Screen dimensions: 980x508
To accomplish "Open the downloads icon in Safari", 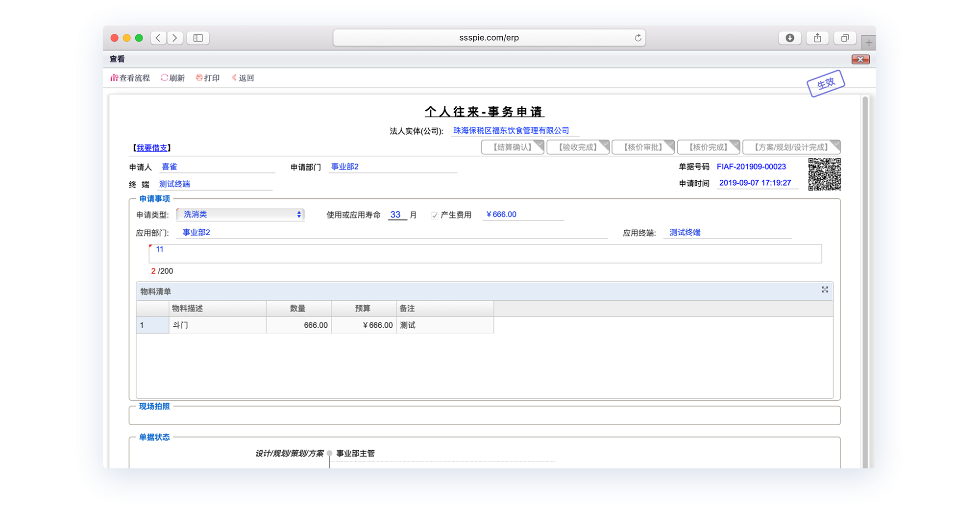I will (x=790, y=38).
